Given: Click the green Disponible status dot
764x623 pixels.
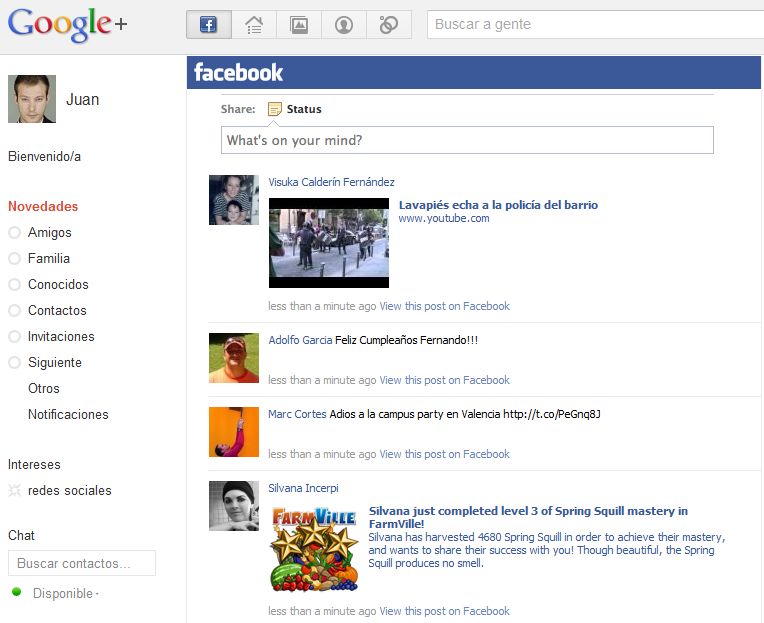Looking at the screenshot, I should coord(17,592).
